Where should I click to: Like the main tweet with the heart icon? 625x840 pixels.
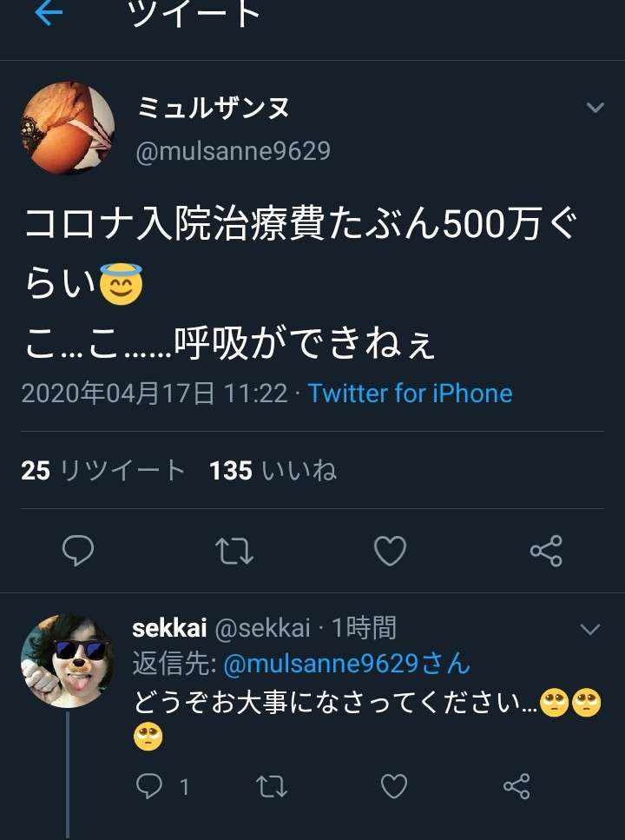[x=390, y=551]
